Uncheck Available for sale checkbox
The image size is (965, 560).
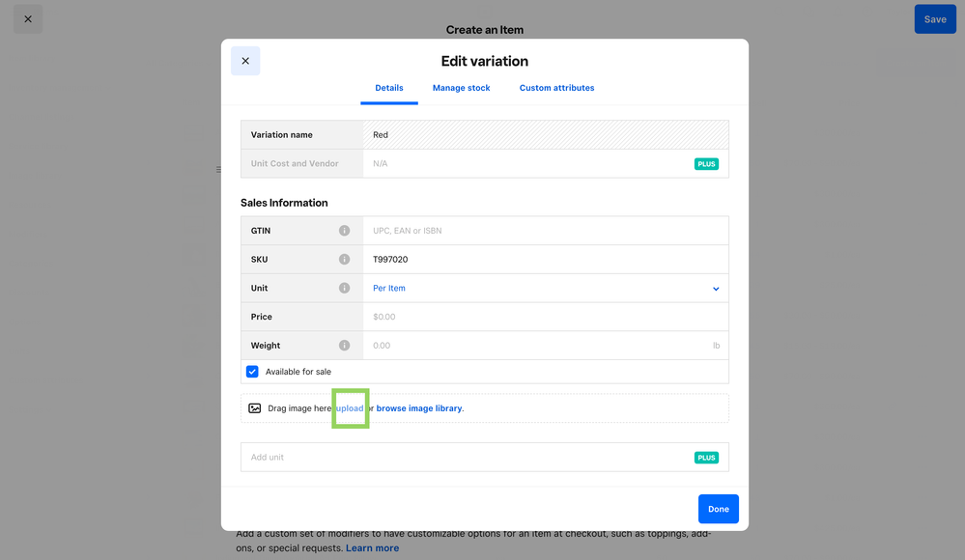point(252,372)
